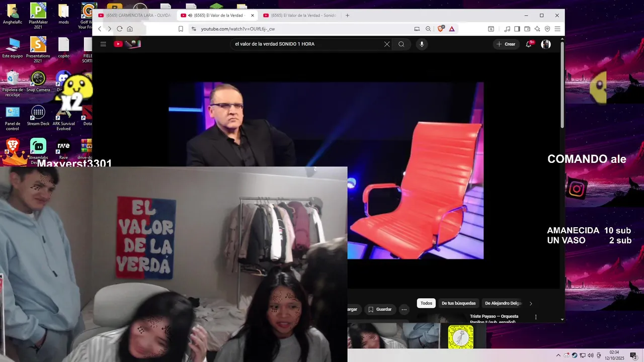Launch Rave desktop shortcut
The width and height of the screenshot is (644, 362).
pos(63,149)
